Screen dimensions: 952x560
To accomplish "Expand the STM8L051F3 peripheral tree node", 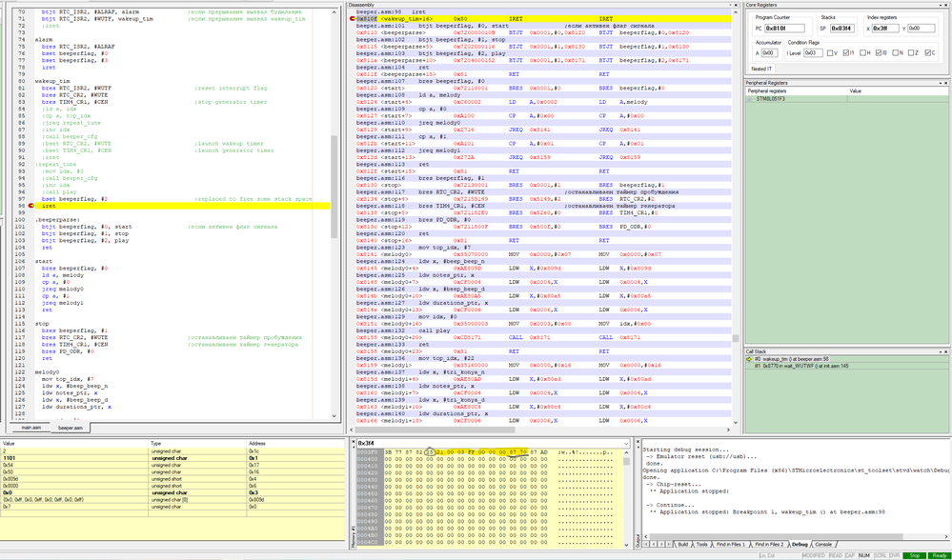I will click(x=750, y=98).
